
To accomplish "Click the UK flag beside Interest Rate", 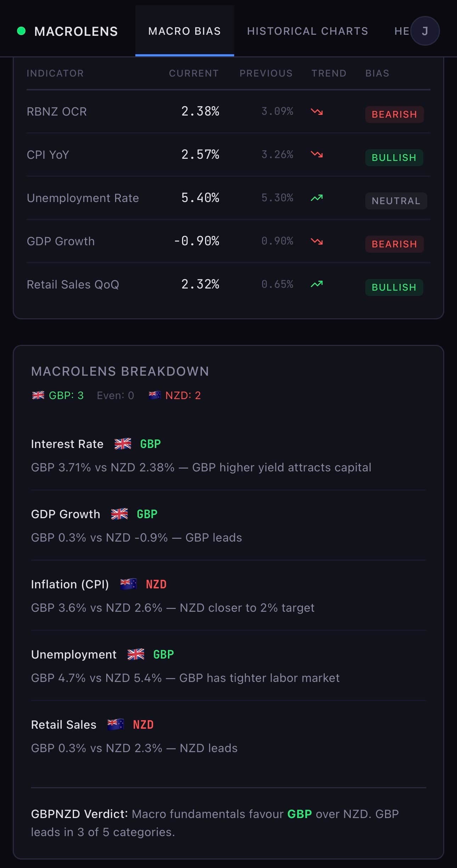I will (123, 444).
